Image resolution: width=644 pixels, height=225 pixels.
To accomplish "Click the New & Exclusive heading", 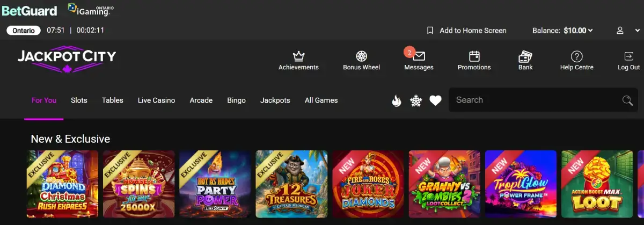I will (x=70, y=139).
